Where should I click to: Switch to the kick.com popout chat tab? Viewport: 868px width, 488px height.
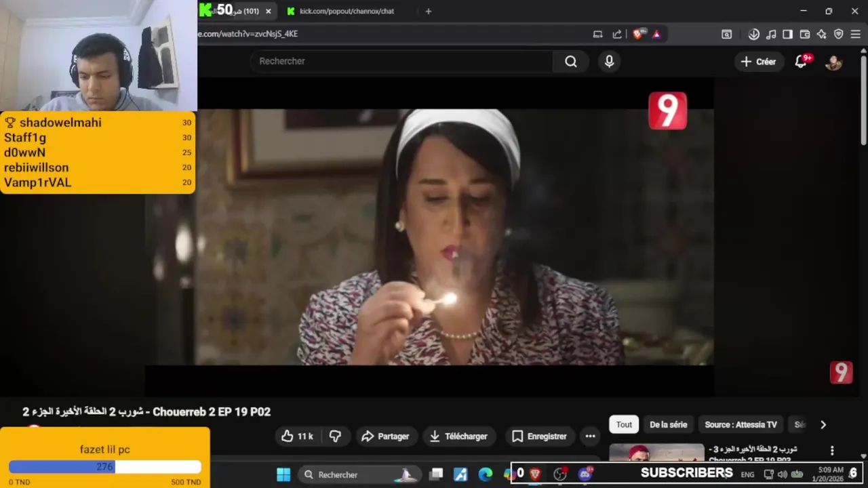[347, 11]
